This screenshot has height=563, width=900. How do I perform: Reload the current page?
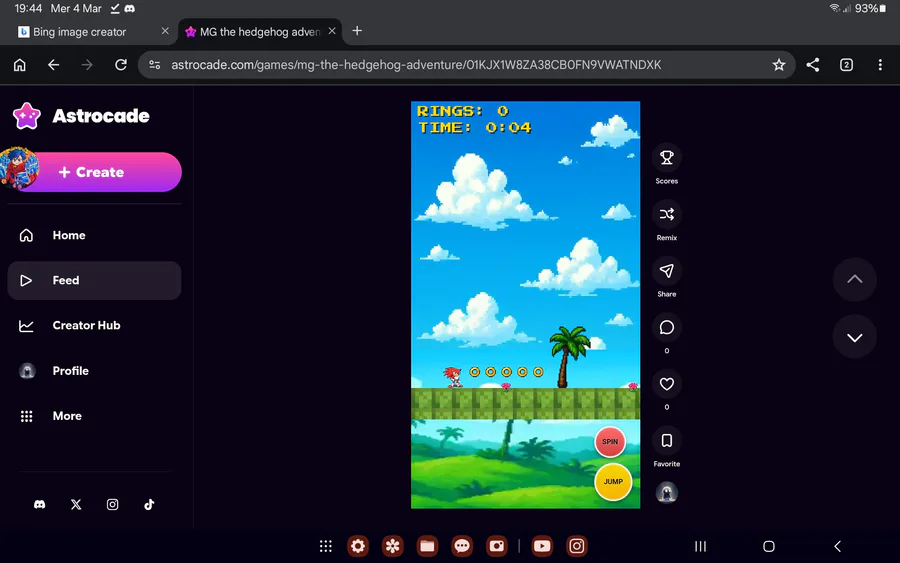point(121,65)
